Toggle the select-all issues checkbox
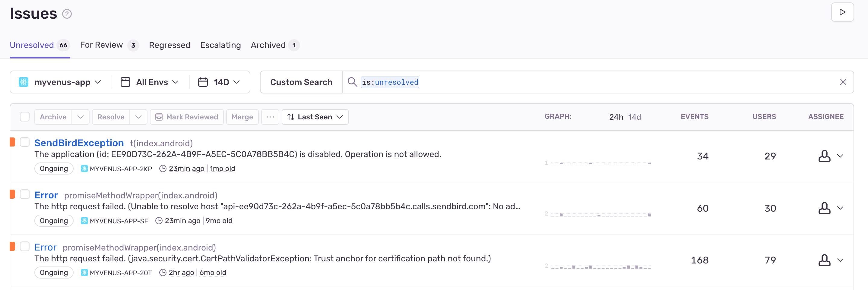Screen dimensions: 868x290 25,117
